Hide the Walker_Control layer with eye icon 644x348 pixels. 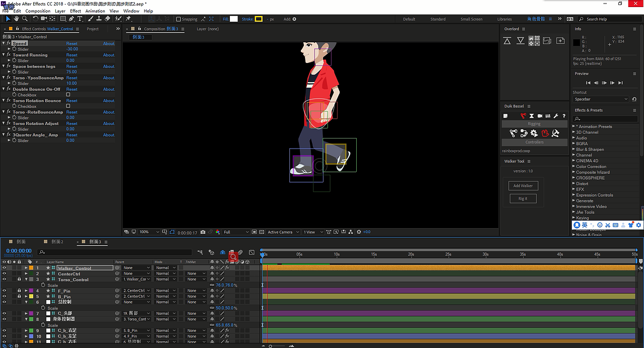click(x=4, y=268)
